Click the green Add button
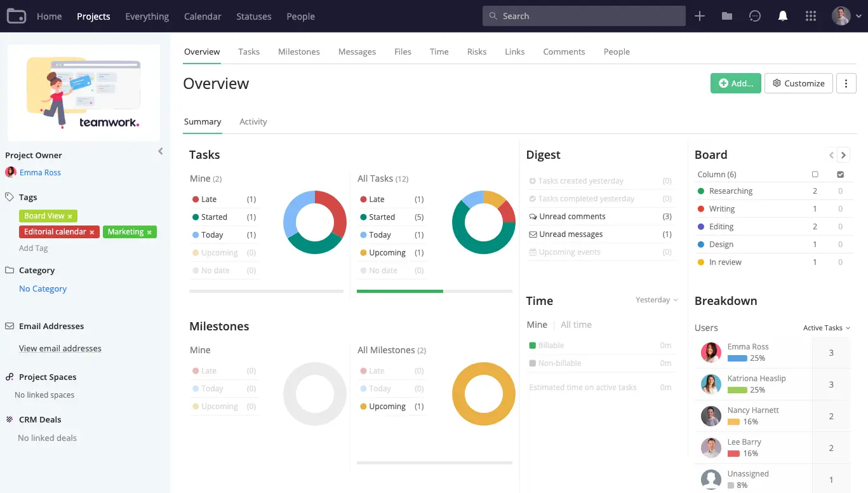This screenshot has width=868, height=493. (x=735, y=83)
